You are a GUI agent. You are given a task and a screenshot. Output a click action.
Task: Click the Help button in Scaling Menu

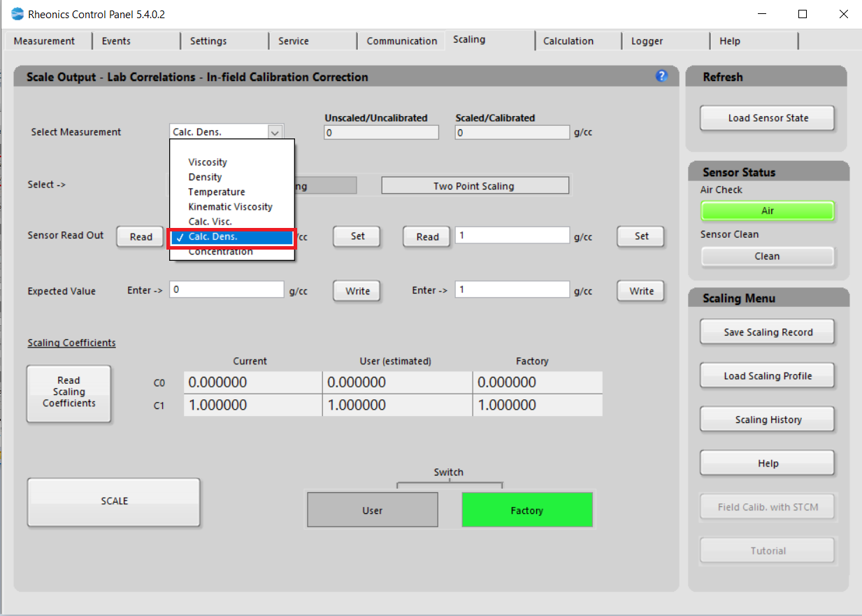[768, 464]
